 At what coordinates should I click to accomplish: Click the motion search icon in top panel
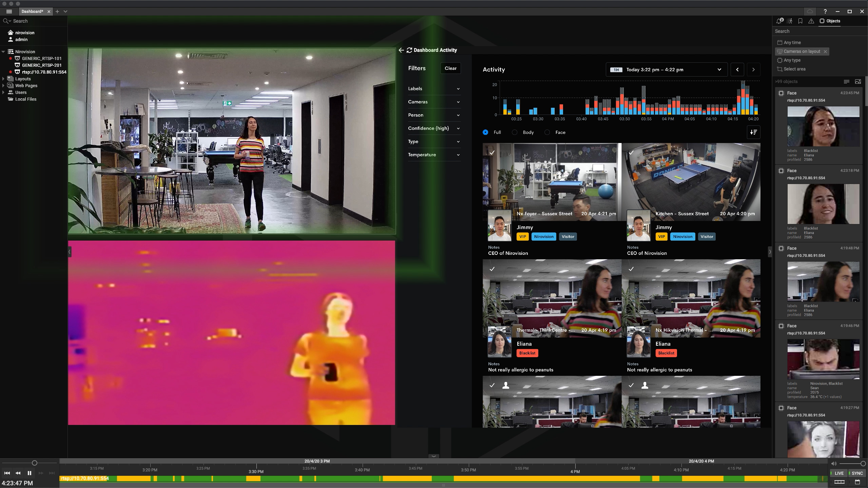click(x=789, y=21)
